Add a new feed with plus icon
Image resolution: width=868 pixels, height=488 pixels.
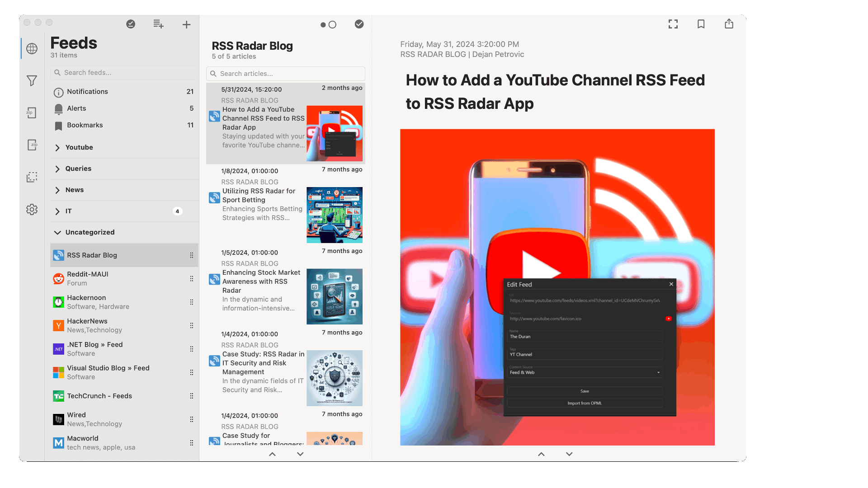pos(186,24)
